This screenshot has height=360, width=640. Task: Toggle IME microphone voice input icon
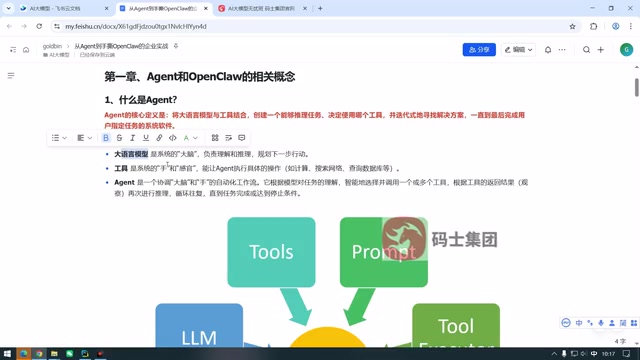pos(601,323)
